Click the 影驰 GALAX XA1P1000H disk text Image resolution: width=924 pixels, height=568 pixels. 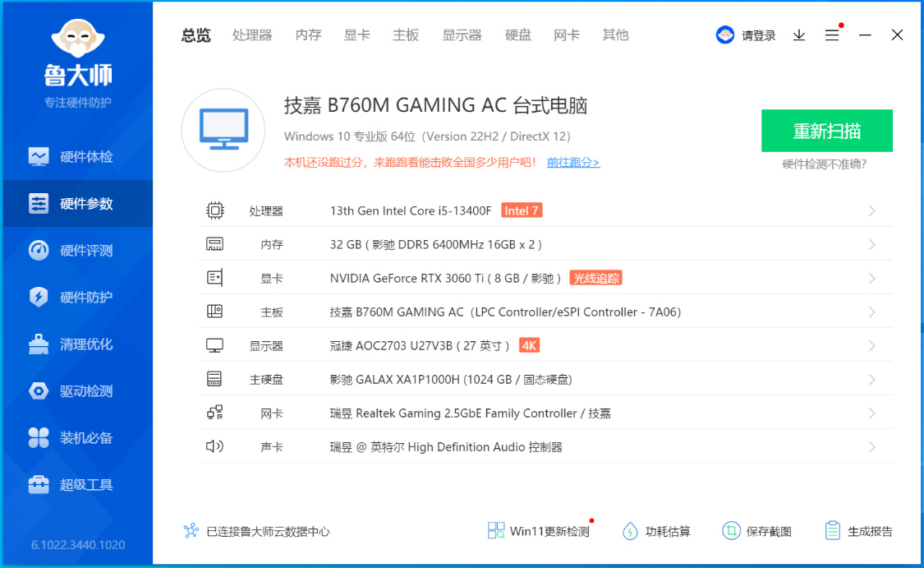coord(451,380)
